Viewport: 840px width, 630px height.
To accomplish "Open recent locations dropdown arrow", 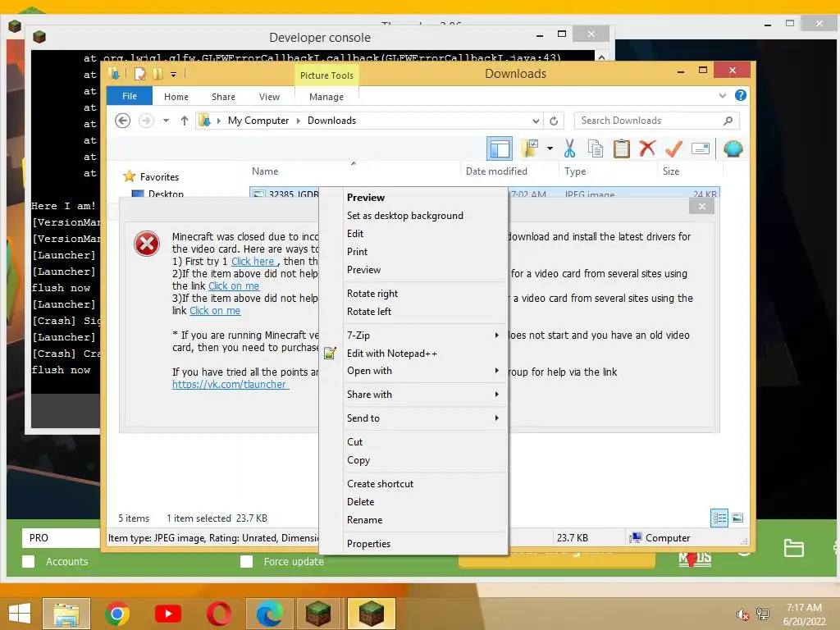I will (x=166, y=121).
